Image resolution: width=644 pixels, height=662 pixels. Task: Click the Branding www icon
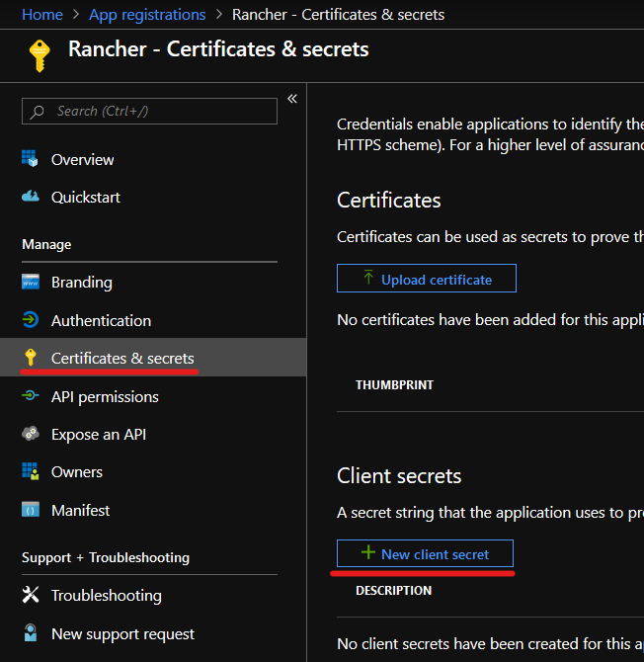(31, 282)
